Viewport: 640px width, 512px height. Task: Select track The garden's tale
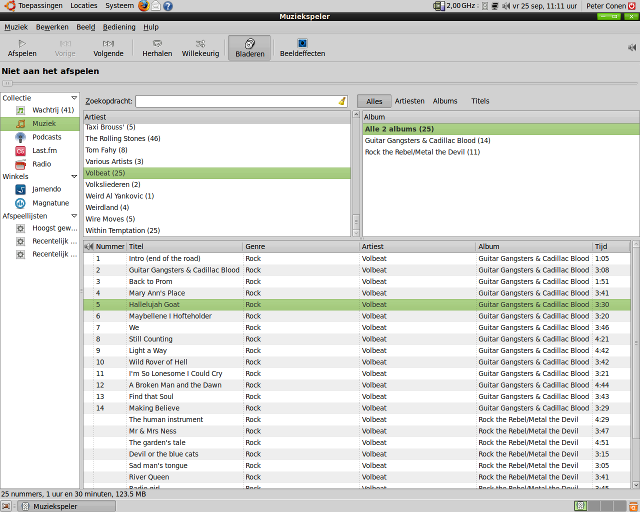(357, 443)
